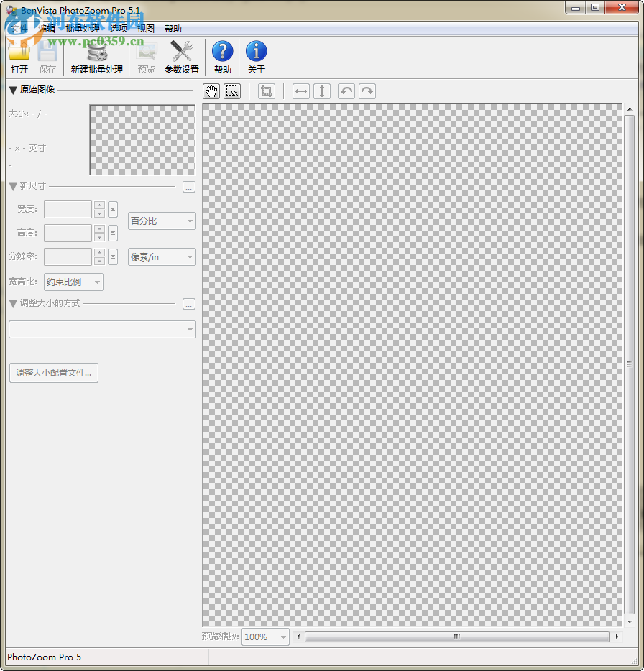Collapse the 调整大小的方式 section
644x671 pixels.
point(12,303)
